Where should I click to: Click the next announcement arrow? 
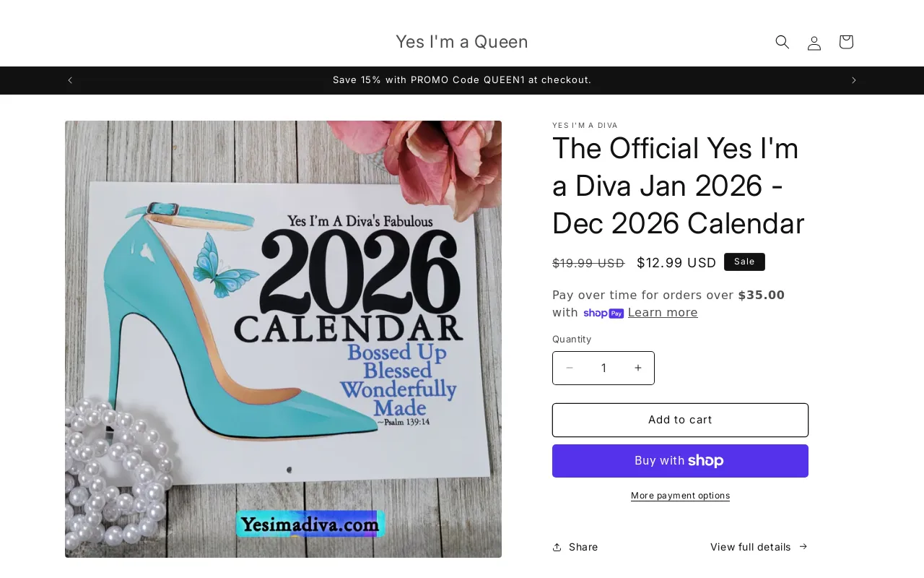tap(853, 79)
